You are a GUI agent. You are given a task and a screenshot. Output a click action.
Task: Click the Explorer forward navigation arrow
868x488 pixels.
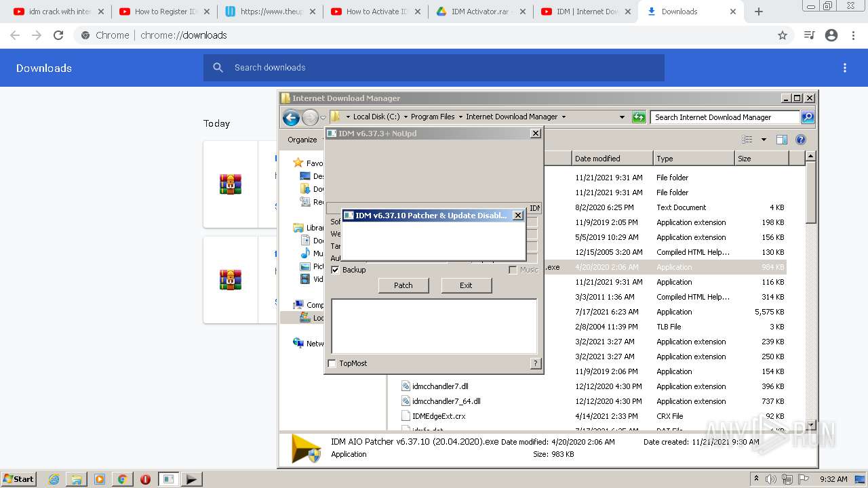[310, 117]
